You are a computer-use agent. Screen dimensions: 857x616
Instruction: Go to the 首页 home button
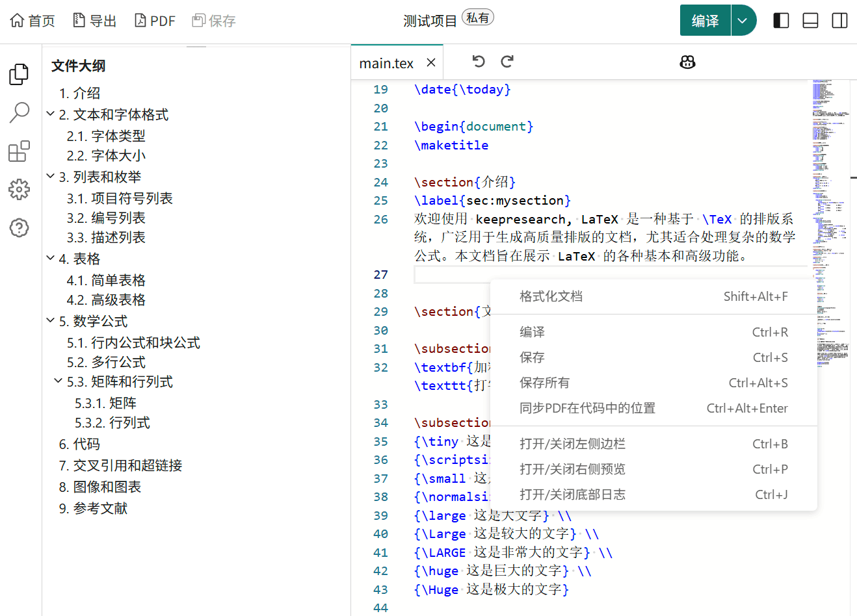(33, 21)
